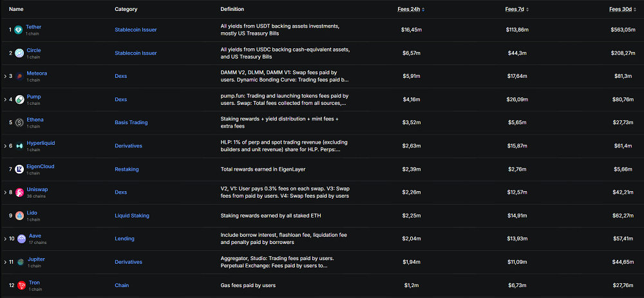
Task: Expand the Hyperliquid row details
Action: (5, 146)
